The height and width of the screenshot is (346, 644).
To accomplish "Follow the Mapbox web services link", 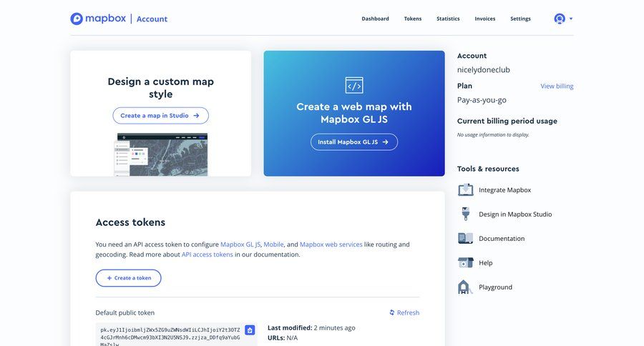I will [x=331, y=244].
